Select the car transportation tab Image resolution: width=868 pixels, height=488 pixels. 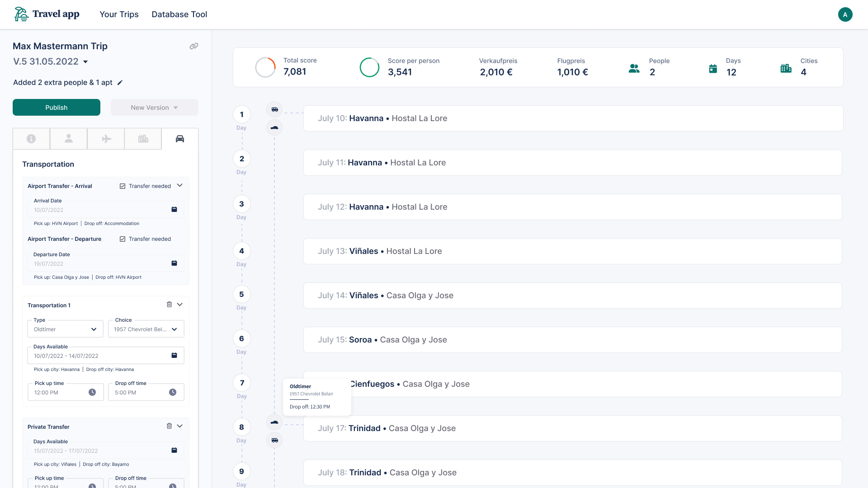coord(180,139)
